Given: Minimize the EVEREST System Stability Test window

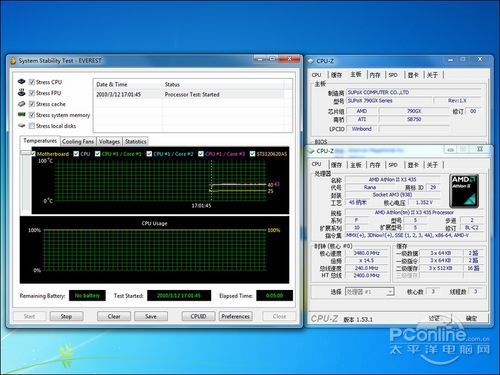Looking at the screenshot, I should [260, 59].
